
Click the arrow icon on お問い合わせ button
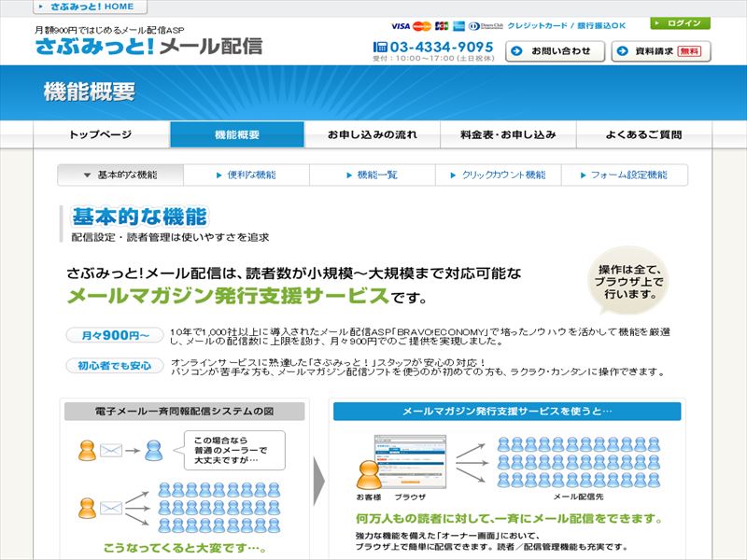pos(517,51)
